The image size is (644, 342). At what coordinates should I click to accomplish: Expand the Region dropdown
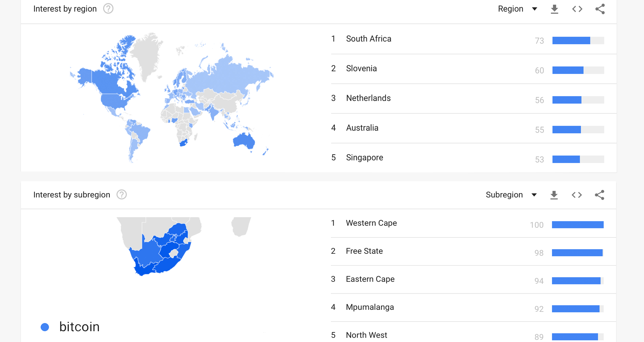(x=517, y=9)
